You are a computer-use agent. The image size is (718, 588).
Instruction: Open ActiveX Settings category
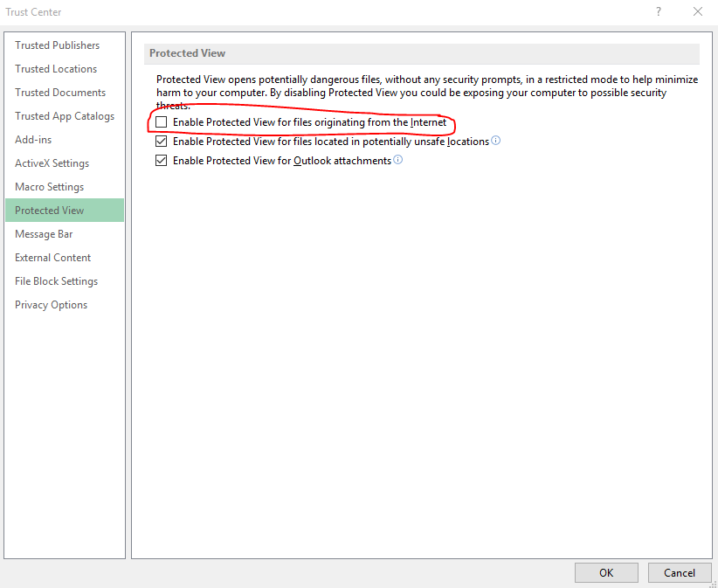(52, 163)
